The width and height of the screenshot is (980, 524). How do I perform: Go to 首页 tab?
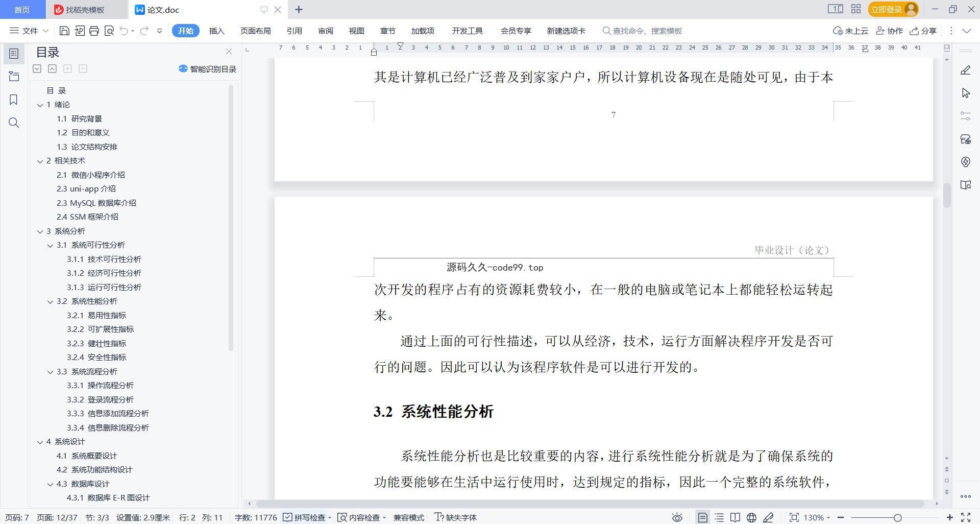tap(22, 10)
